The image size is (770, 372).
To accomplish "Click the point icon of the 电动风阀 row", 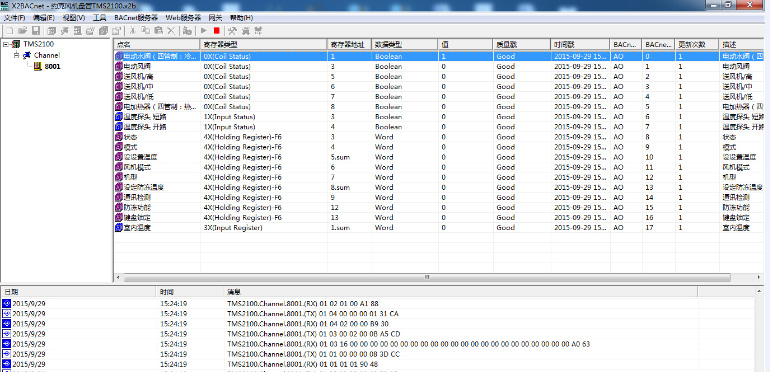I will [118, 66].
